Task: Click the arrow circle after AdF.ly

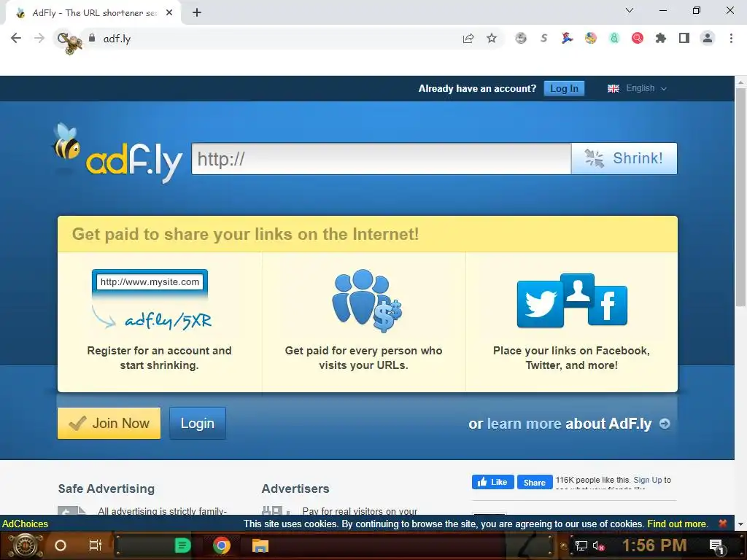Action: [x=665, y=424]
